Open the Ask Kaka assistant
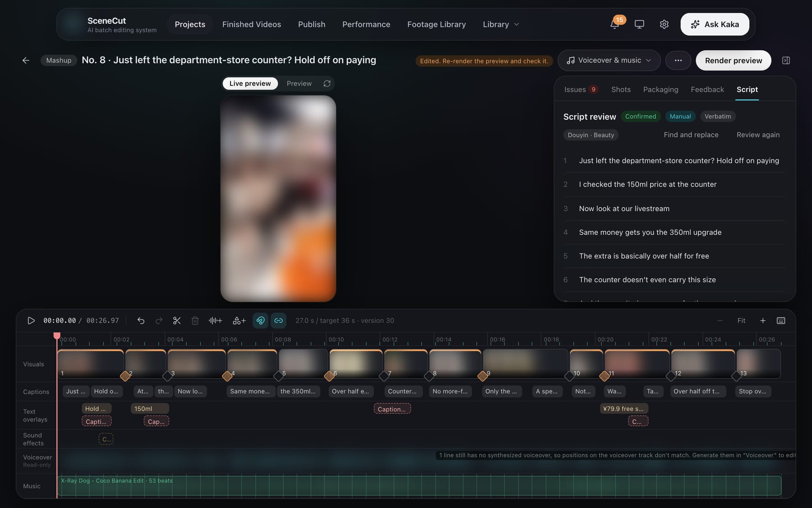 coord(715,24)
